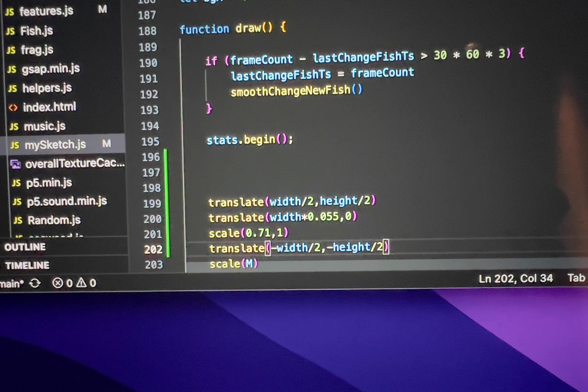The height and width of the screenshot is (392, 588).
Task: Click 'translate(-width/2,-height/2)' line
Action: click(x=299, y=248)
